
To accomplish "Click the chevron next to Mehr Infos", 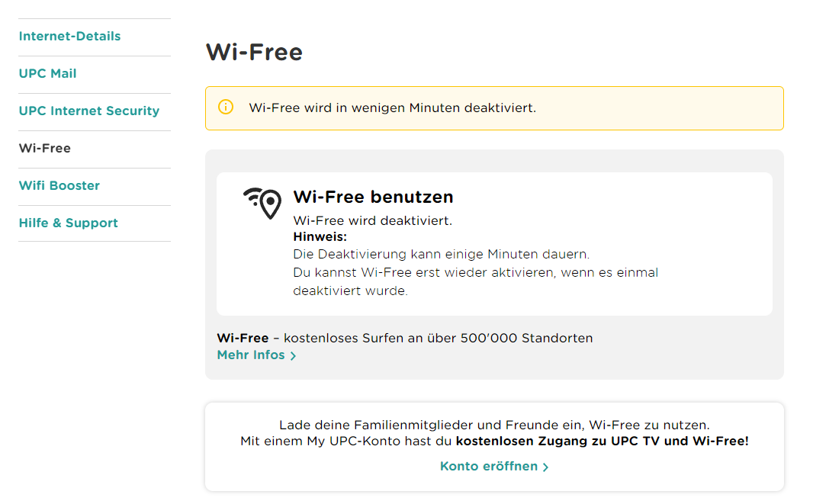I will click(x=293, y=356).
